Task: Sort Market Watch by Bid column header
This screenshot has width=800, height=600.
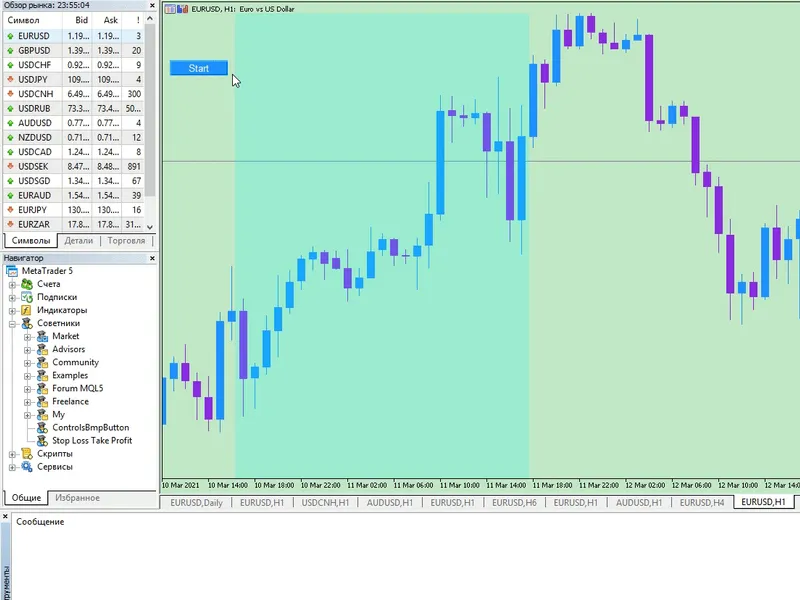Action: click(x=78, y=20)
